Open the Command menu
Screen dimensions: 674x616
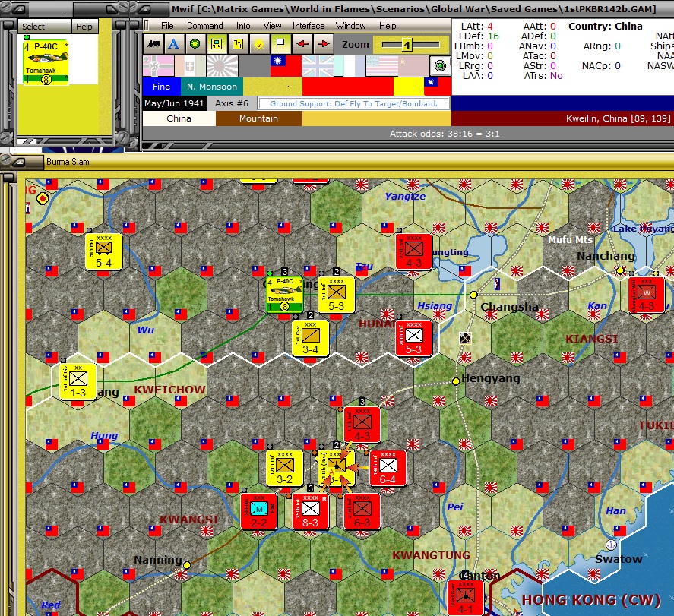tap(204, 26)
